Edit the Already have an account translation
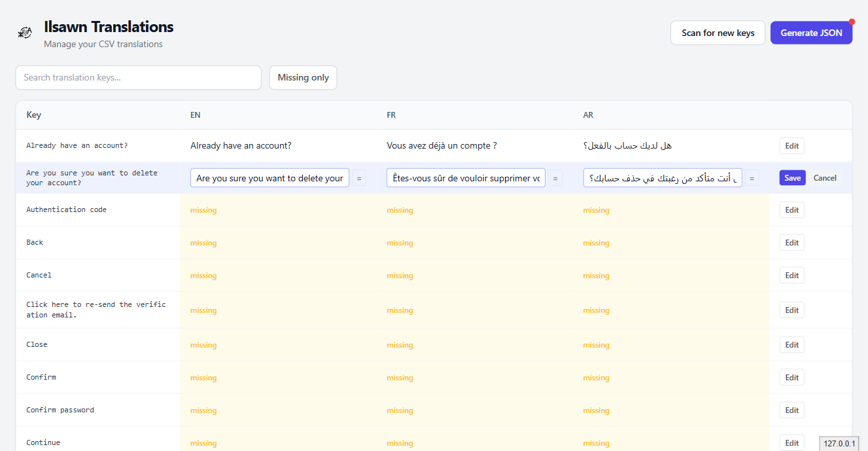The height and width of the screenshot is (451, 868). pyautogui.click(x=791, y=145)
